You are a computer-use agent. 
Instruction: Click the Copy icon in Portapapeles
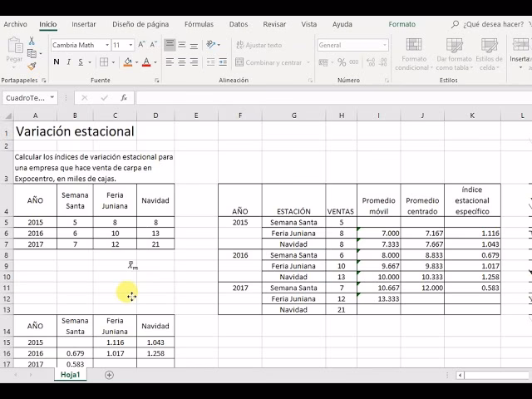tap(32, 53)
